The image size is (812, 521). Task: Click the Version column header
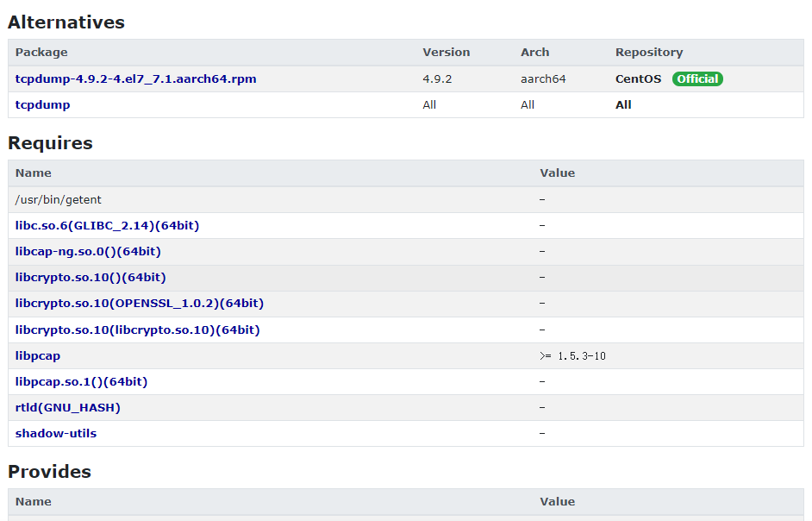[x=447, y=53]
